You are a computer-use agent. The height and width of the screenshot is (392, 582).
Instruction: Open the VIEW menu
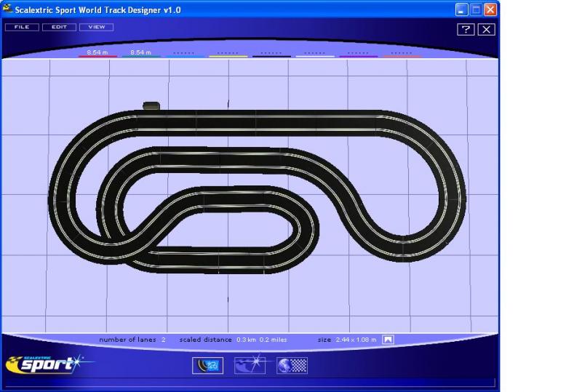point(96,27)
